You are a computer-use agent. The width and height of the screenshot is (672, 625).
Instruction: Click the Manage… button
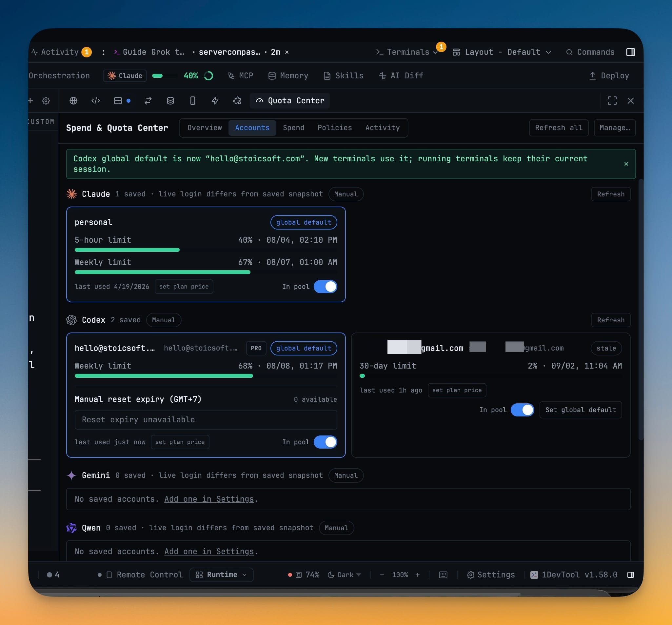point(615,128)
